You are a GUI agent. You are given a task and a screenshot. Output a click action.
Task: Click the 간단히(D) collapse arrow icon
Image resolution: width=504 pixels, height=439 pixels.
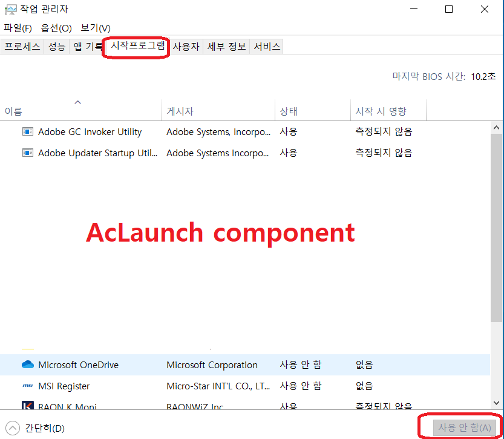coord(13,428)
